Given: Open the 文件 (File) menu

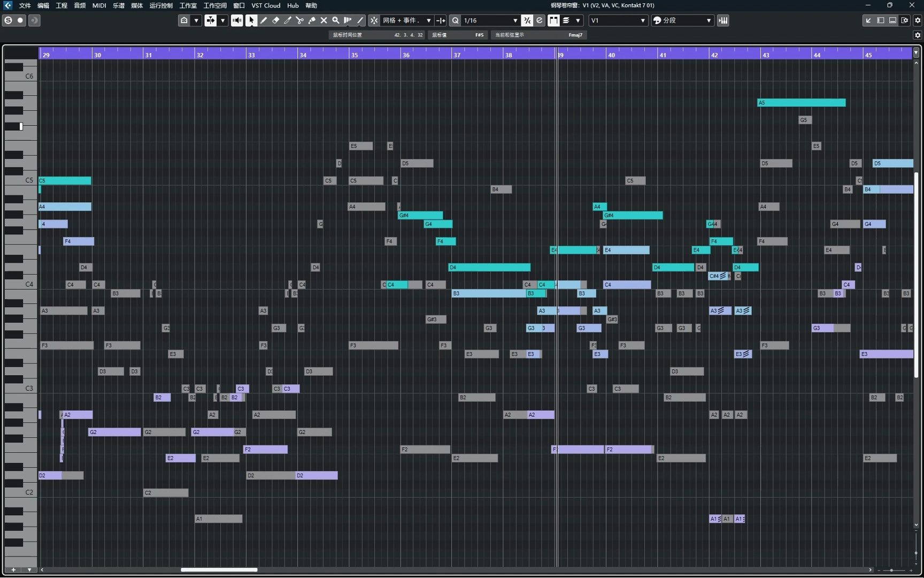Looking at the screenshot, I should pyautogui.click(x=25, y=5).
